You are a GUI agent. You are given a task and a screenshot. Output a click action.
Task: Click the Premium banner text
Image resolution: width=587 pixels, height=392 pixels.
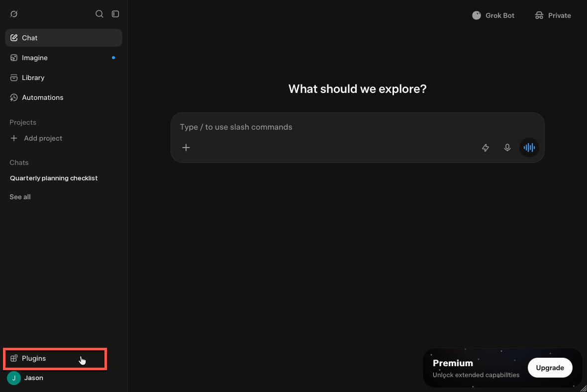(453, 363)
